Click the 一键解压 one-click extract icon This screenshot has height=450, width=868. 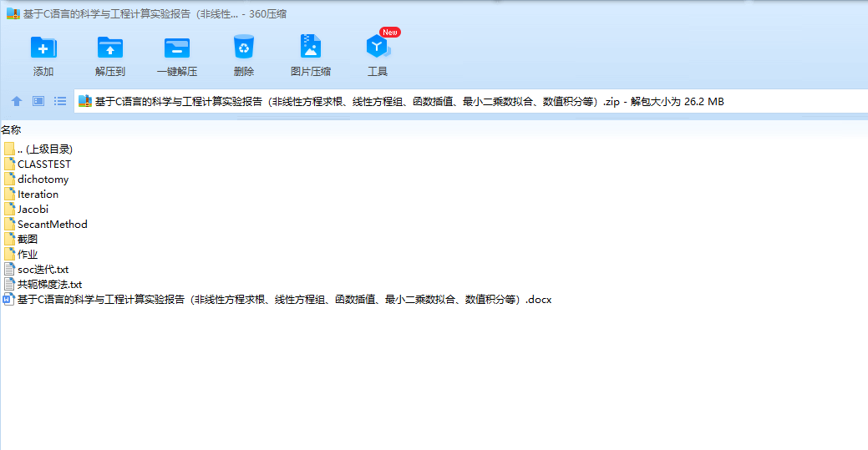176,48
